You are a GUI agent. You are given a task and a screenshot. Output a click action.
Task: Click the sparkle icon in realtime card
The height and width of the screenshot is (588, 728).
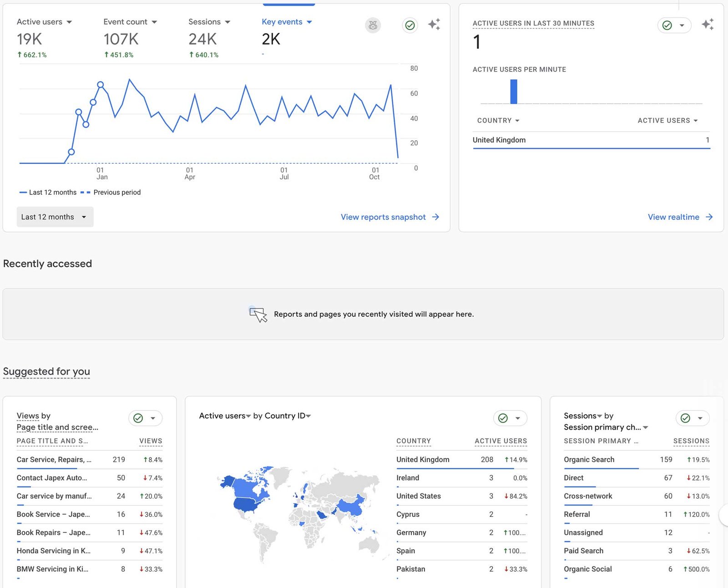tap(707, 25)
